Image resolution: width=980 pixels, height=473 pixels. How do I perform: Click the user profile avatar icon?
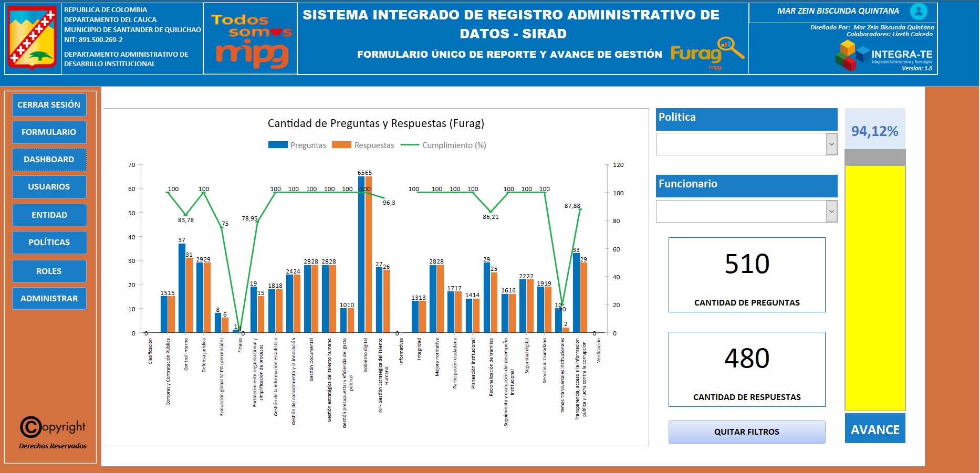[x=919, y=11]
